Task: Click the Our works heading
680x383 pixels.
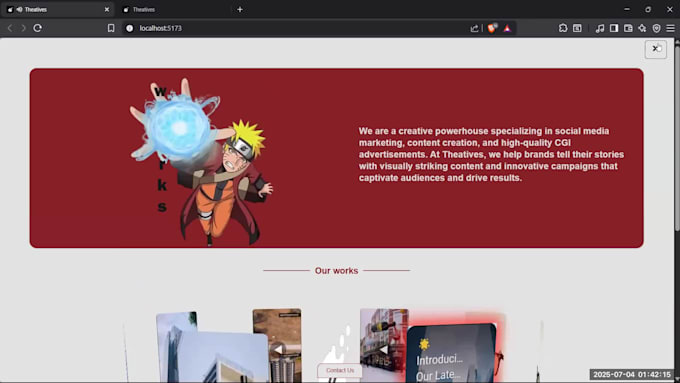Action: (337, 271)
